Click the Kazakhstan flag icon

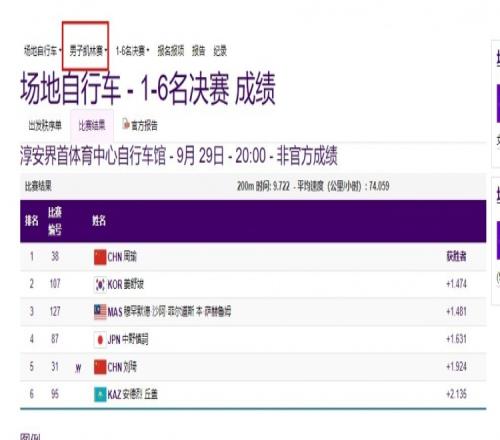[x=100, y=394]
